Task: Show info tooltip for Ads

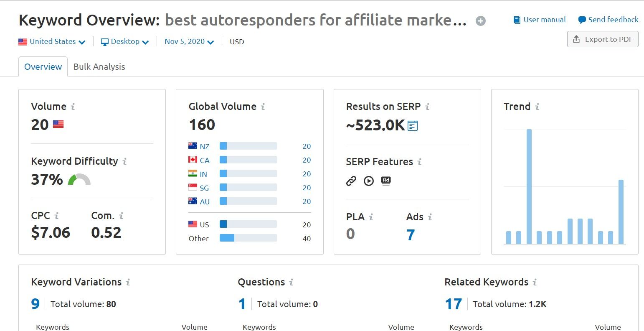Action: pos(430,217)
